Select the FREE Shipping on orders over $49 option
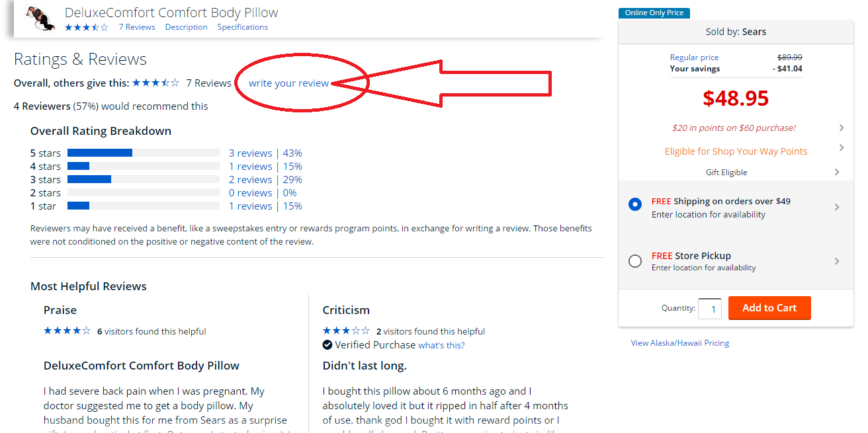Screen dimensions: 868x433 coord(635,205)
